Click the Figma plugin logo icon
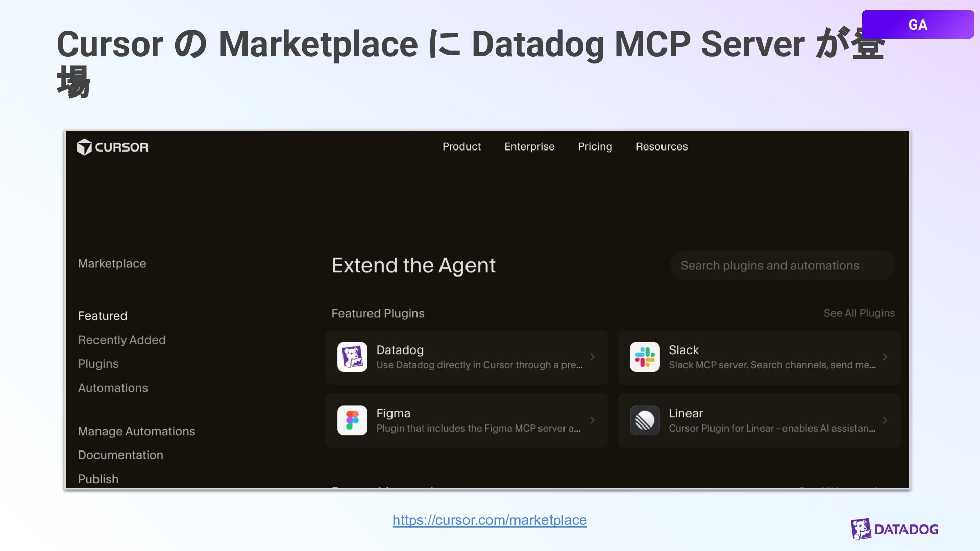Viewport: 980px width, 551px height. pos(352,420)
